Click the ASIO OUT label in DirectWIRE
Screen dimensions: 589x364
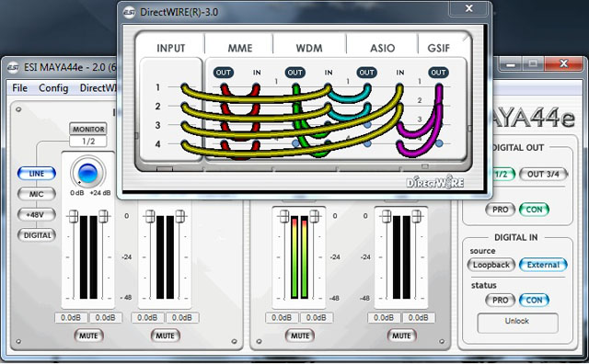click(366, 73)
